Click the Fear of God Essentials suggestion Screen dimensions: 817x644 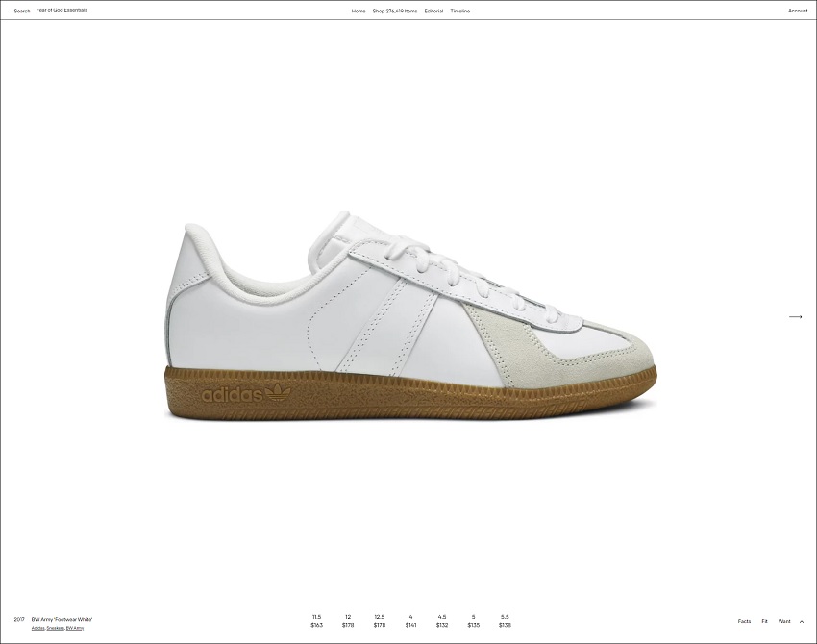pos(62,10)
